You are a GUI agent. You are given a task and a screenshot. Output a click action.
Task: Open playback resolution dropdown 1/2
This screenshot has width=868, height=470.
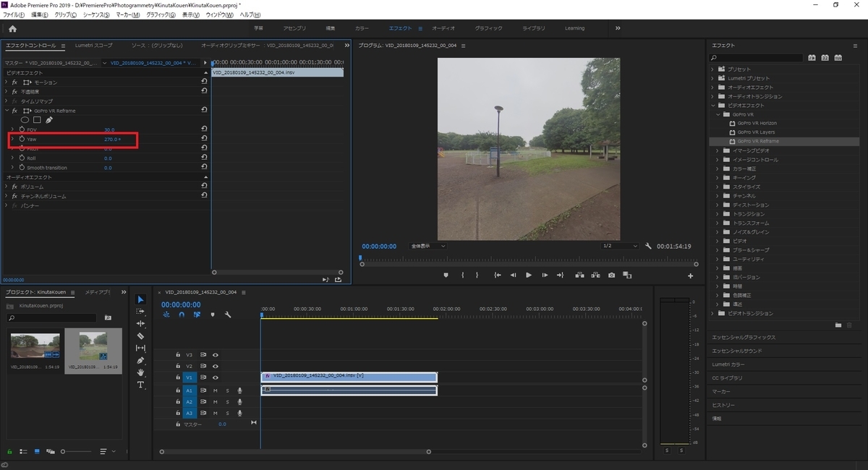click(x=621, y=246)
